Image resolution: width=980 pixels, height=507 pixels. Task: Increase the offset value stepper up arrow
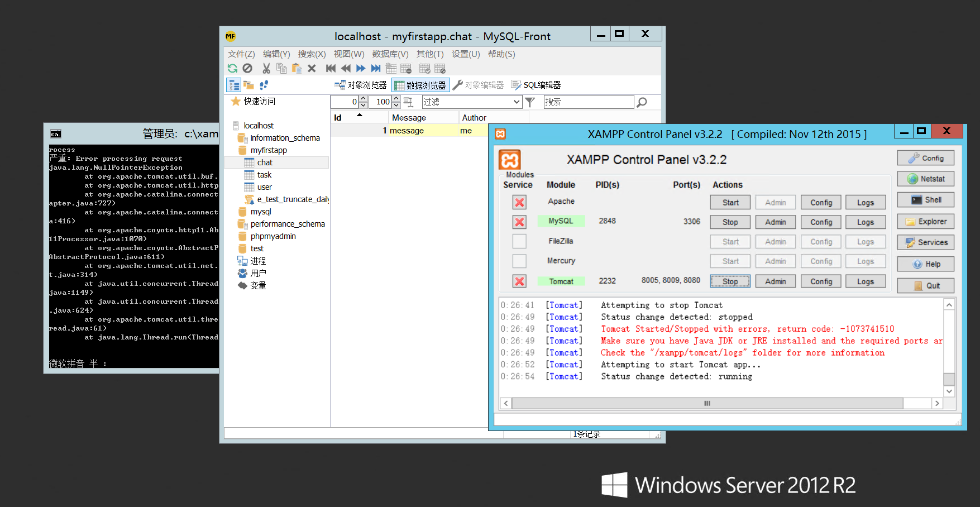(364, 98)
